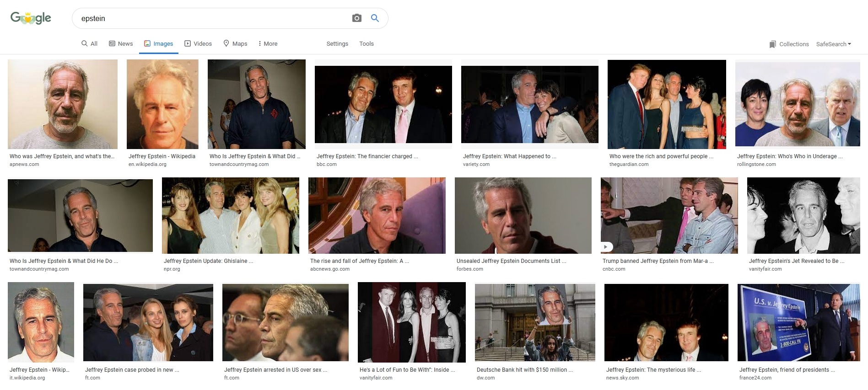Select the Images tab
This screenshot has height=390, width=868.
click(x=159, y=43)
